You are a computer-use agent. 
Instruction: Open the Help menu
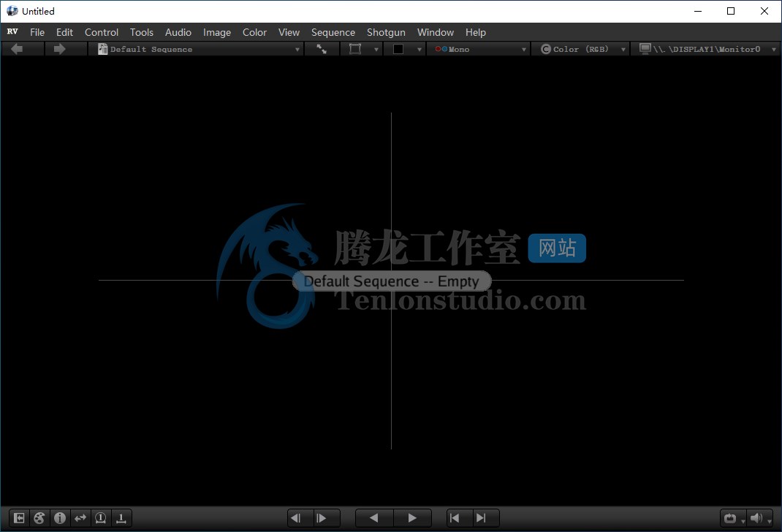click(x=475, y=32)
